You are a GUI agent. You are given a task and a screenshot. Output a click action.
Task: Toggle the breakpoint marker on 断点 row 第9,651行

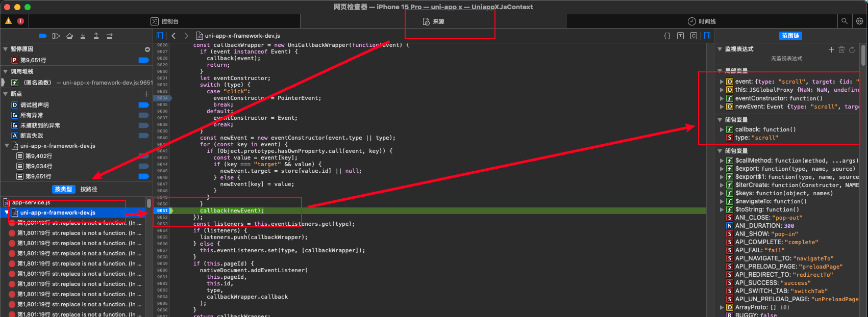[143, 176]
